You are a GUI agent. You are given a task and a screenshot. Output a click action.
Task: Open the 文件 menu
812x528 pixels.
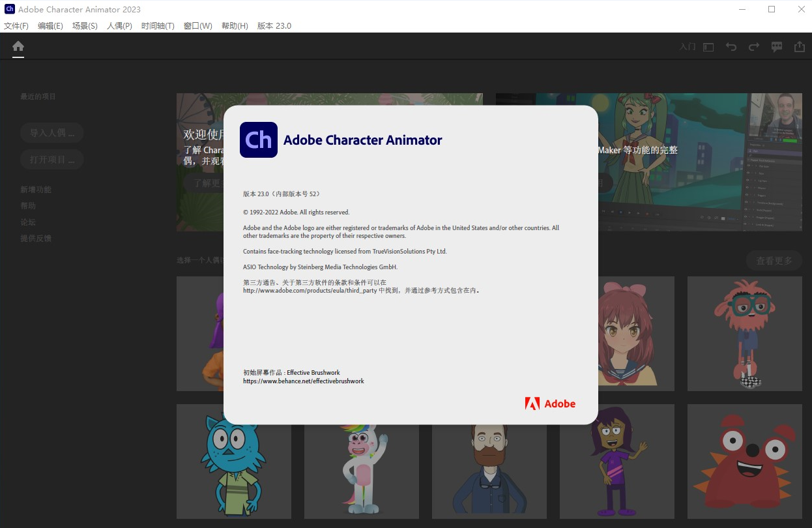click(16, 25)
